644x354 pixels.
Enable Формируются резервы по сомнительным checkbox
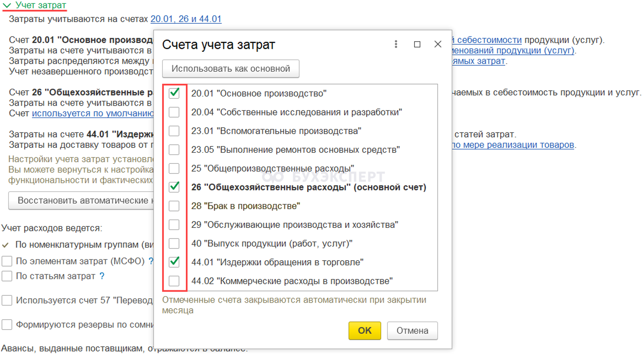7,325
